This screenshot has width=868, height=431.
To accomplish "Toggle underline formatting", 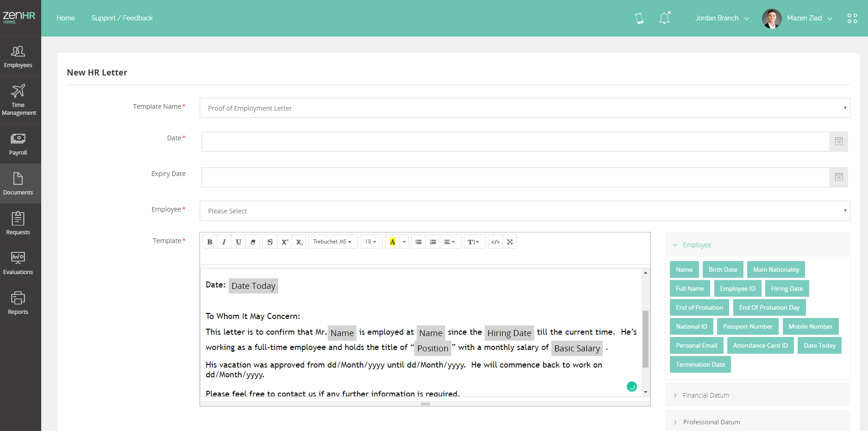I will click(x=238, y=242).
